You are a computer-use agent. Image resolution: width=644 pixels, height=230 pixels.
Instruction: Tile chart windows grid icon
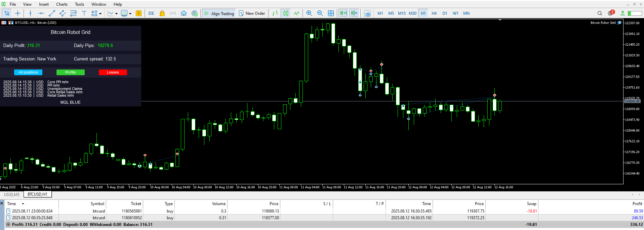coord(331,13)
